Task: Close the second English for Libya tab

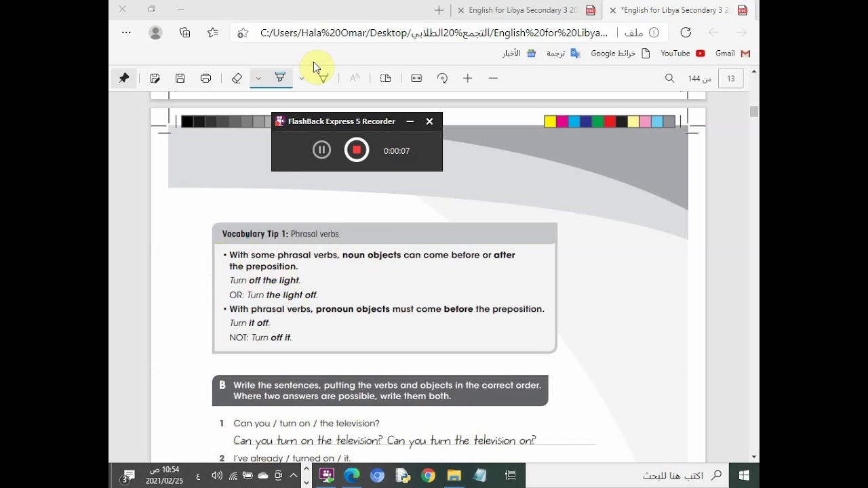Action: [x=612, y=10]
